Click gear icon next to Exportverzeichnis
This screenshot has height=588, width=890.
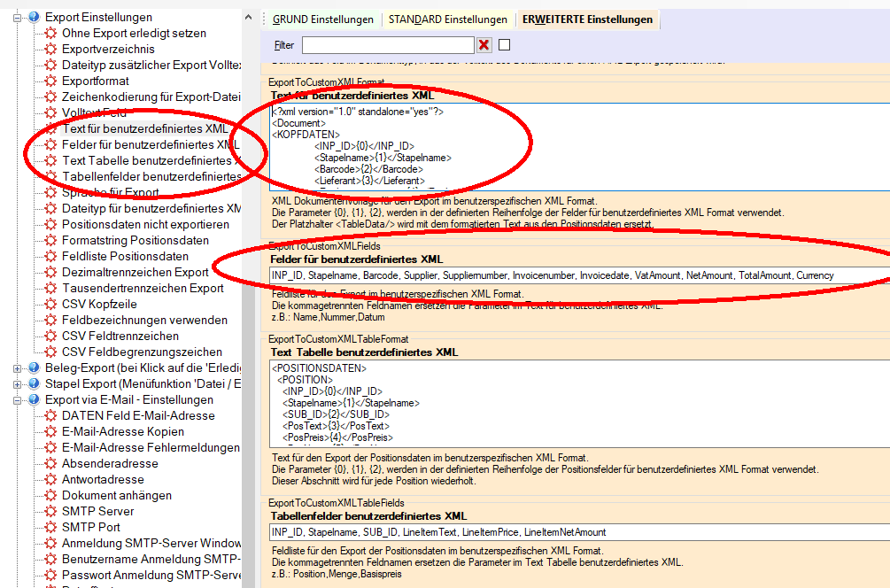(50, 50)
